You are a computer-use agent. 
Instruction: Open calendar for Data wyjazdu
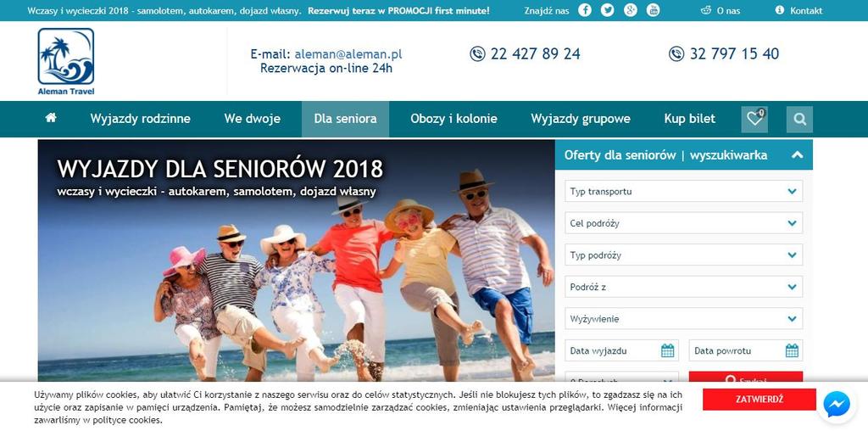point(668,350)
